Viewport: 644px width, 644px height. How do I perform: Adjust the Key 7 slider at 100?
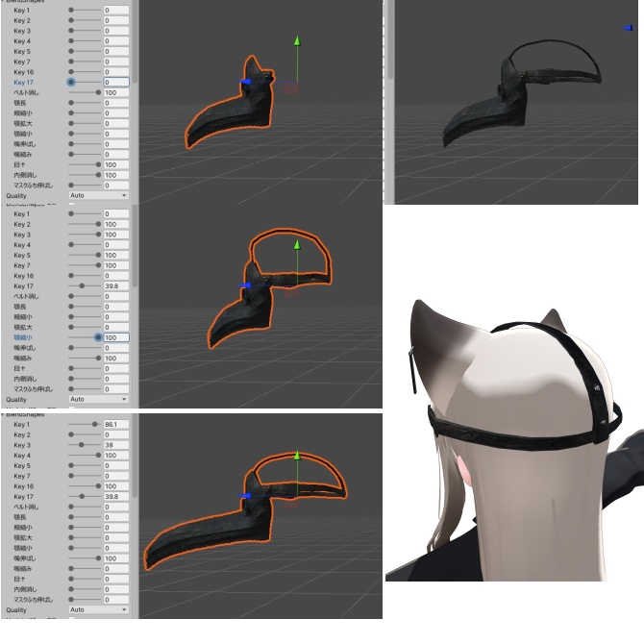(x=85, y=265)
